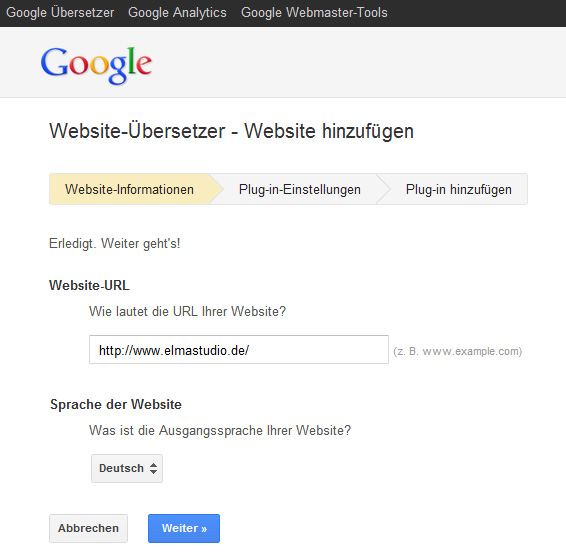The width and height of the screenshot is (566, 558).
Task: Click the Ausgangssprache question text
Action: click(220, 431)
